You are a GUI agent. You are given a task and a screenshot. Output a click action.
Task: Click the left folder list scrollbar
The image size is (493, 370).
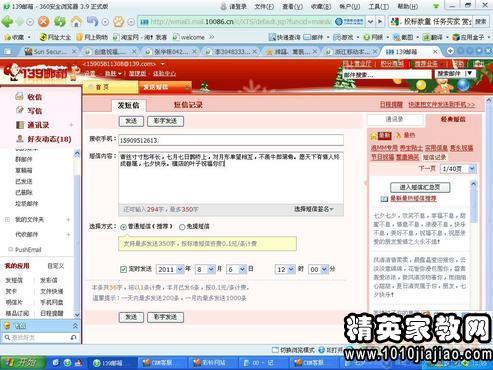click(77, 233)
